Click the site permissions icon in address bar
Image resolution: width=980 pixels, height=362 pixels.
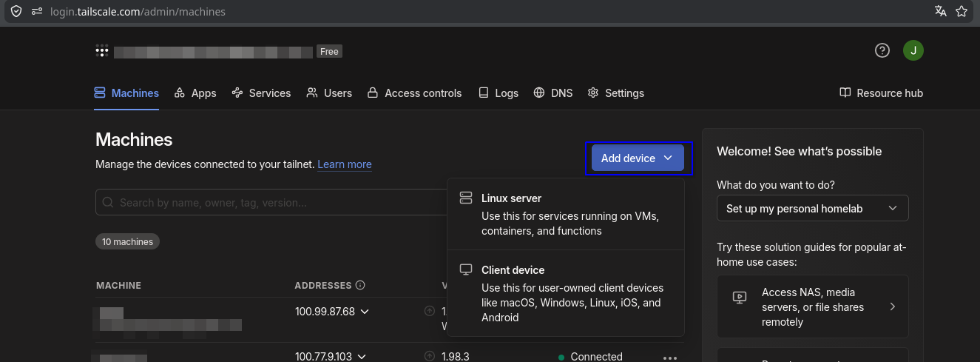tap(37, 11)
